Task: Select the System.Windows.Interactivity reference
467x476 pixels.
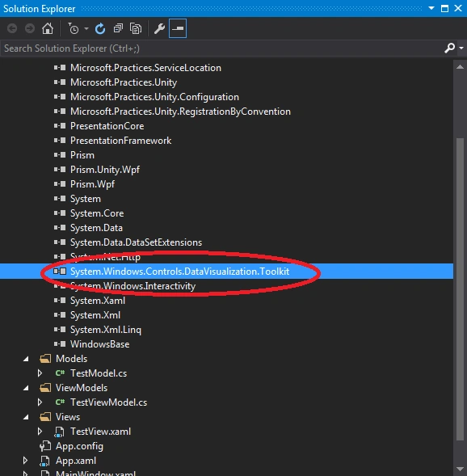Action: coord(133,286)
